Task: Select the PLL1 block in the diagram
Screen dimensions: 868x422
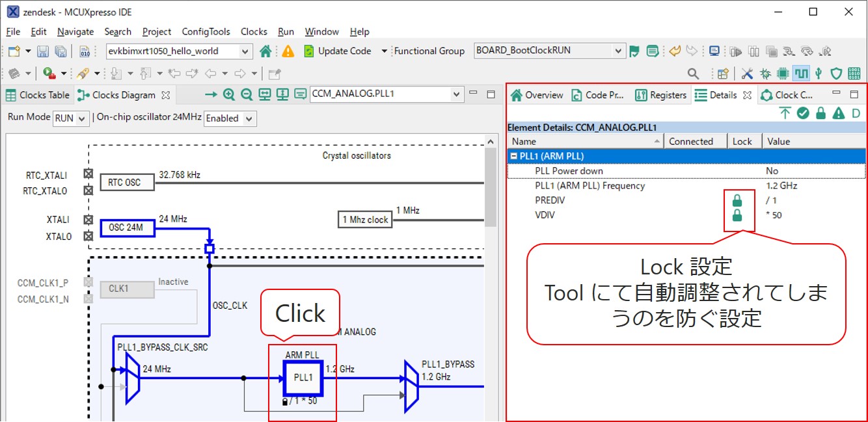Action: click(x=303, y=378)
